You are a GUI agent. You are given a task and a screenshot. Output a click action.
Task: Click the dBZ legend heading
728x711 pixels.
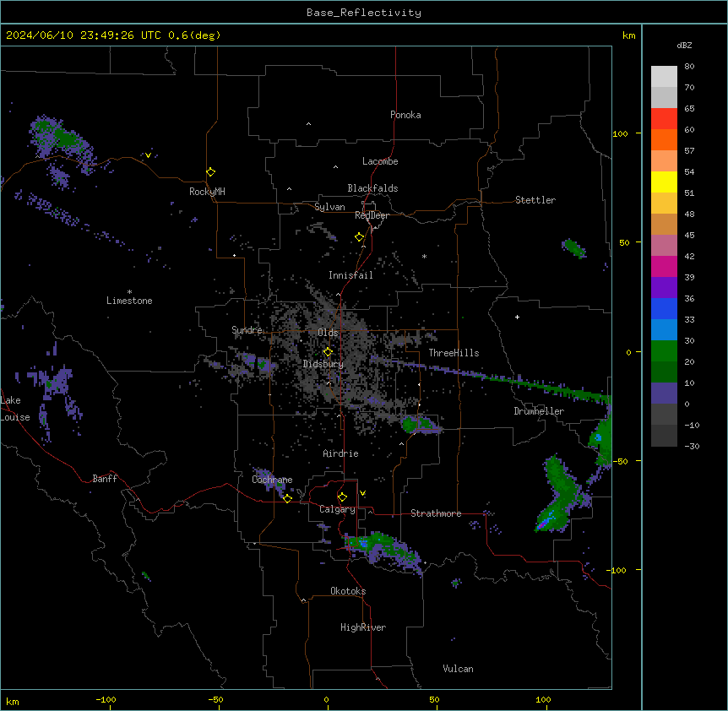pos(684,45)
